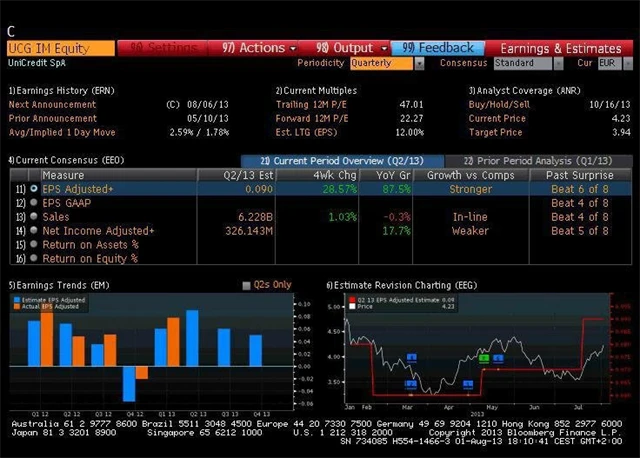
Task: Click the Next Announcement label
Action: coord(52,104)
